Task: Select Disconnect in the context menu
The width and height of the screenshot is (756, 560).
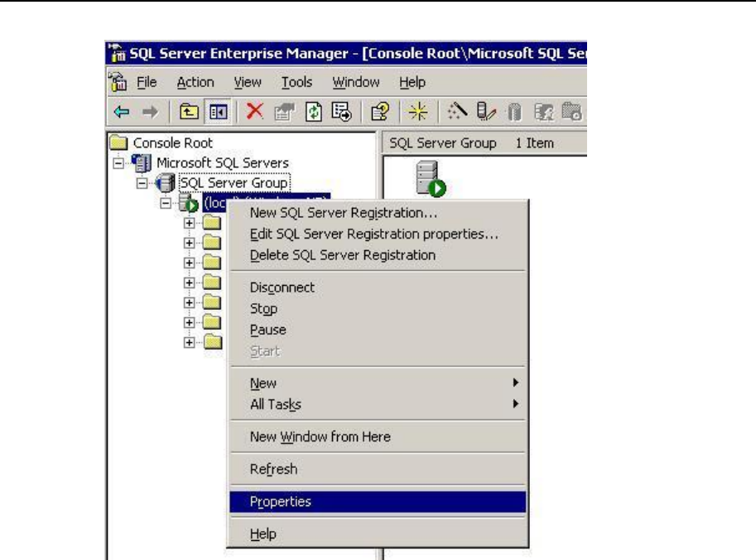Action: [x=378, y=287]
